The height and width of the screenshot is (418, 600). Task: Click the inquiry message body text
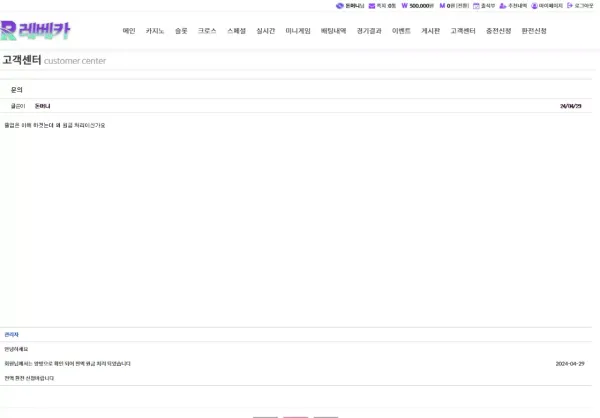55,126
